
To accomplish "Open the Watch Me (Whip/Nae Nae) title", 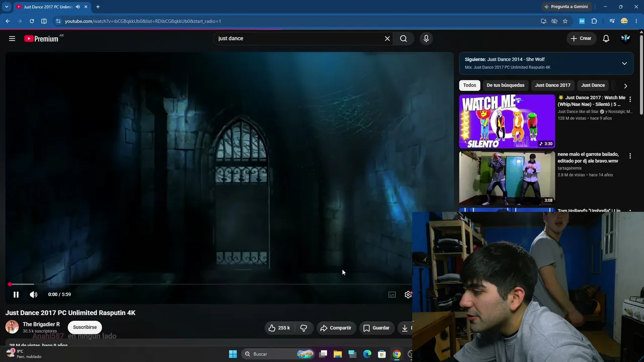I will [x=592, y=101].
